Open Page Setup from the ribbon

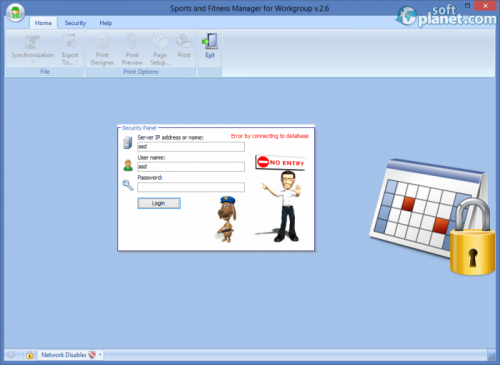pos(160,49)
